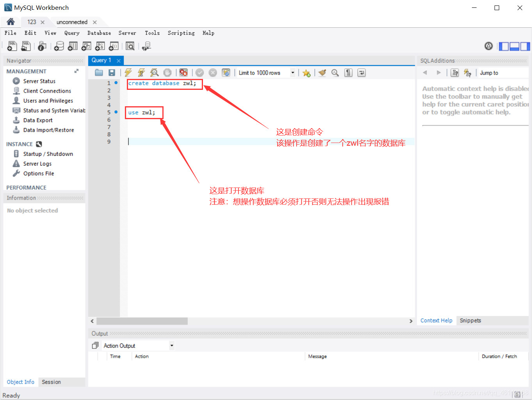The height and width of the screenshot is (400, 532).
Task: Open Server Logs
Action: (x=37, y=164)
